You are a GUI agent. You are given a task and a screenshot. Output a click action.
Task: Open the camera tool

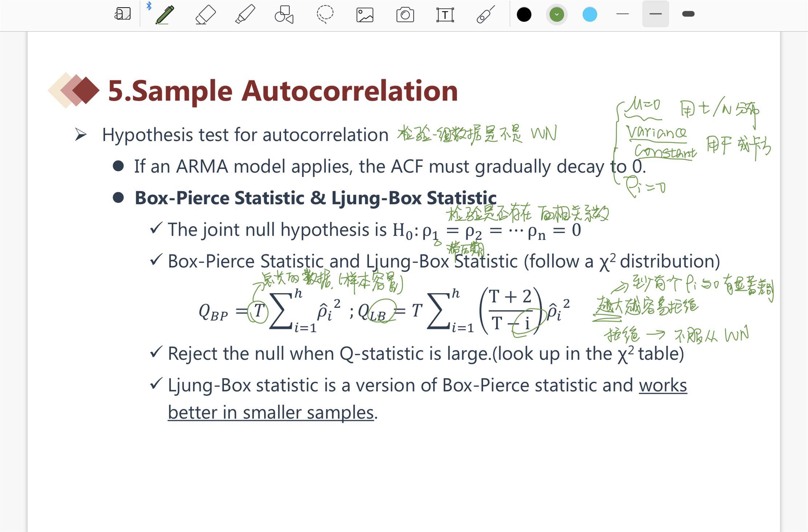[405, 15]
